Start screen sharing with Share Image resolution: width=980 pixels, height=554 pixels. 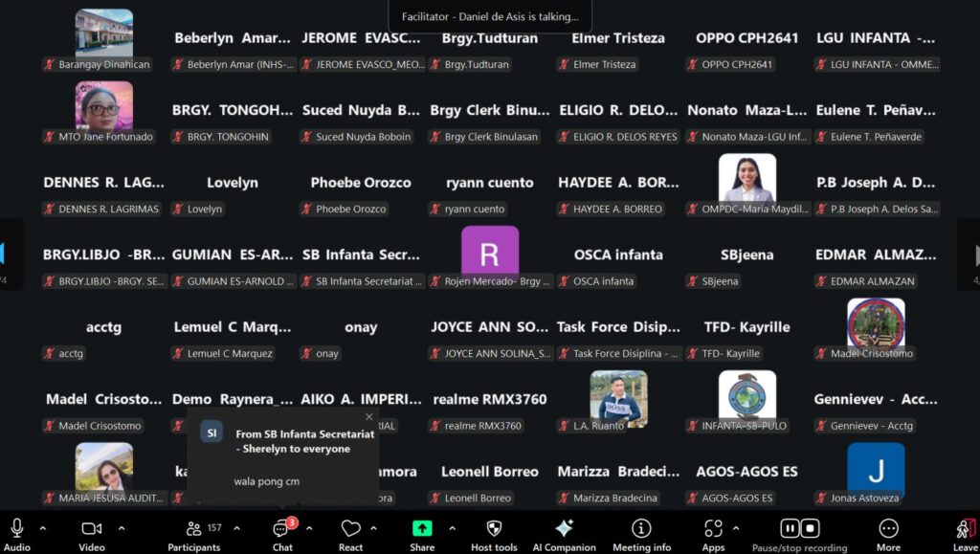(x=422, y=529)
